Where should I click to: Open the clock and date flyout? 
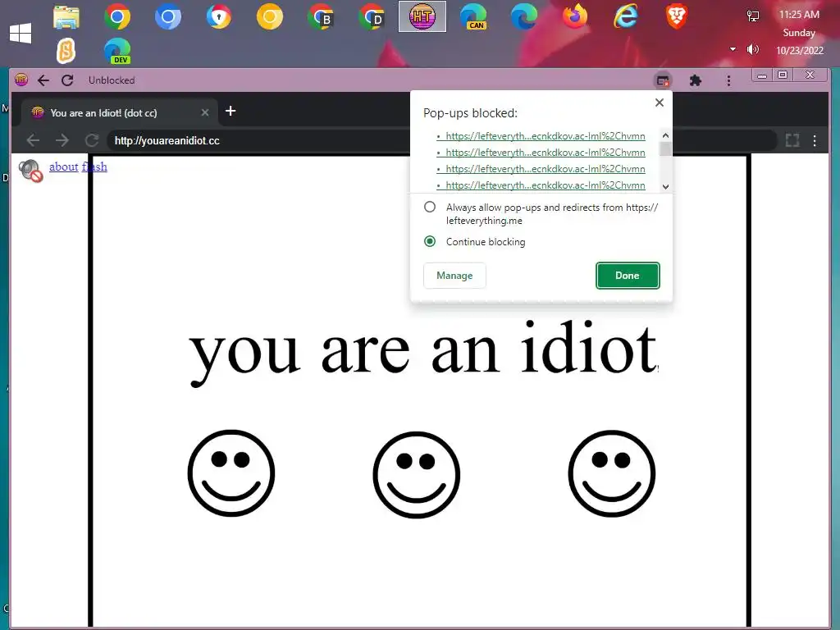[x=799, y=33]
